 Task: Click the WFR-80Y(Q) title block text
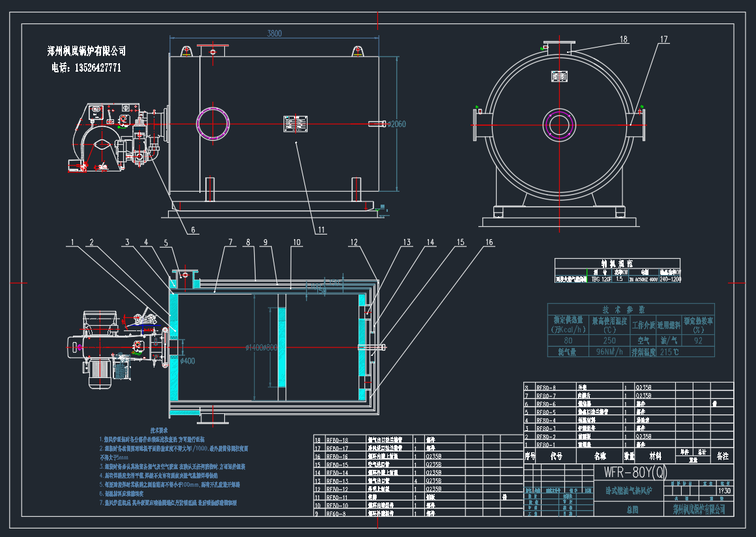(631, 471)
